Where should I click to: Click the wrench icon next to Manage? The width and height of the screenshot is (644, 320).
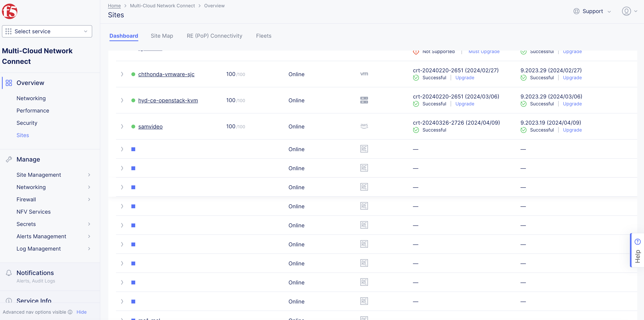click(9, 159)
